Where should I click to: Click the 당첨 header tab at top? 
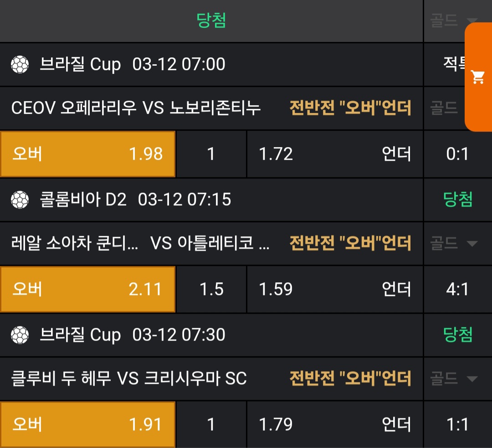pos(211,20)
